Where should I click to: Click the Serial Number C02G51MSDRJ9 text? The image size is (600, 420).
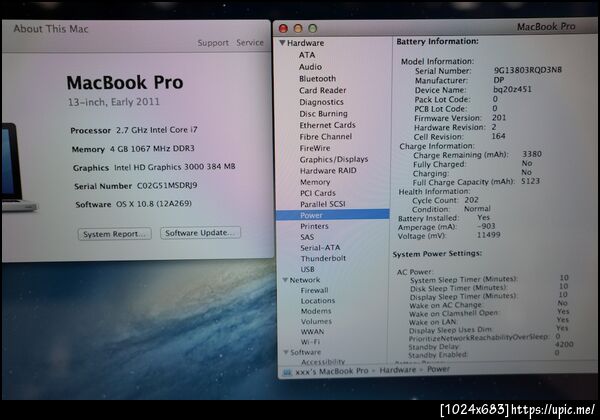pos(136,186)
